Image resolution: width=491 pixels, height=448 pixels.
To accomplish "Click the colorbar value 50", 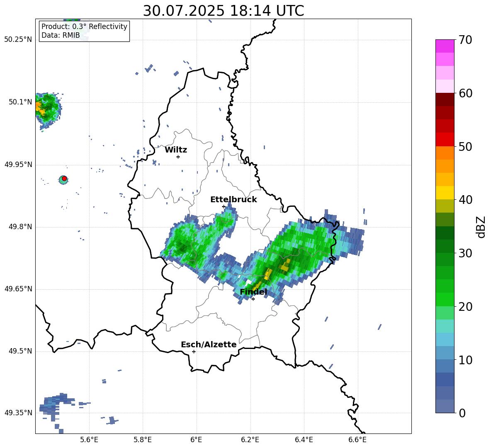I will click(465, 146).
